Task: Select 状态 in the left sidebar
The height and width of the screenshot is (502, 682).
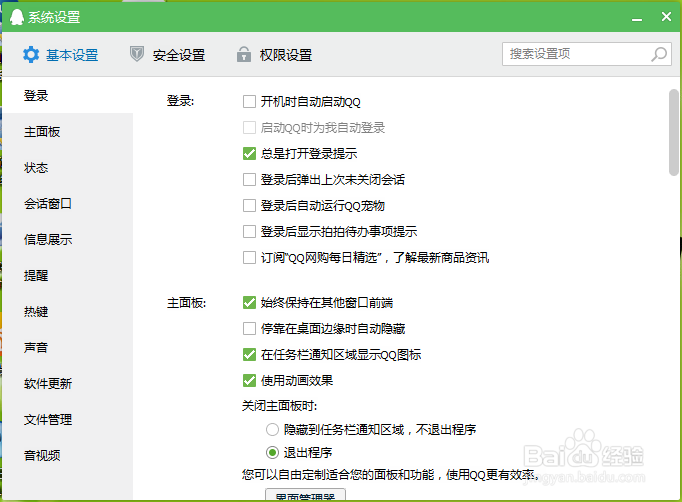Action: [68, 168]
